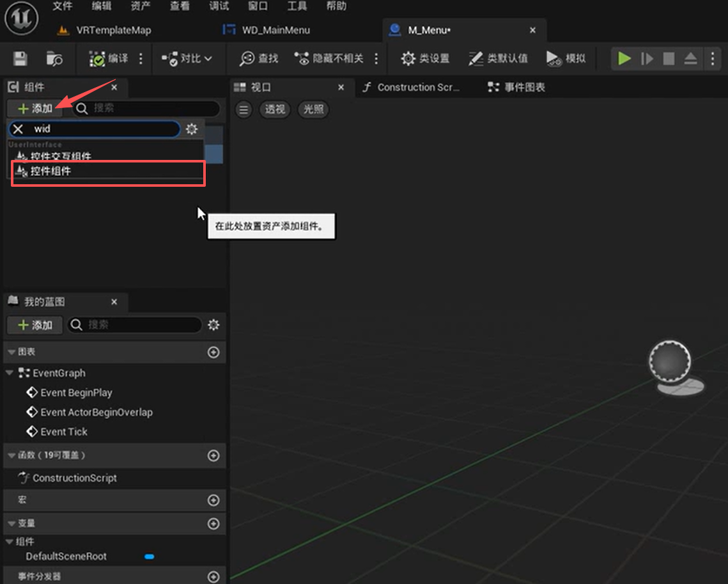Viewport: 728px width, 584px height.
Task: Toggle 隐藏不相关 hide unrelated option
Action: [329, 59]
